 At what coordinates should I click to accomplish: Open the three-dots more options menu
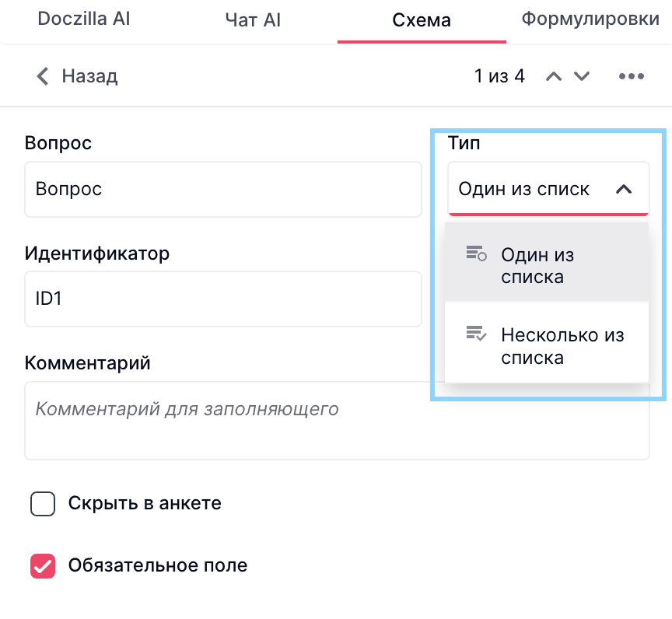coord(631,76)
